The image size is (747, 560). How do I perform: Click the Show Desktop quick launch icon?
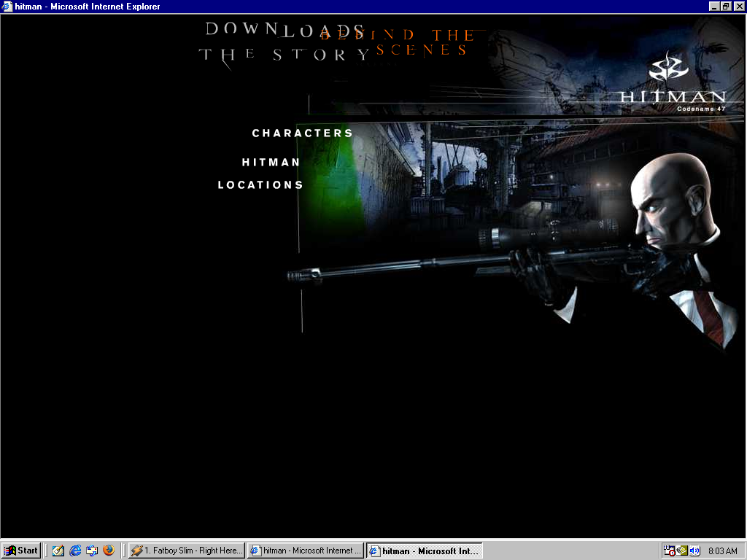[x=92, y=551]
